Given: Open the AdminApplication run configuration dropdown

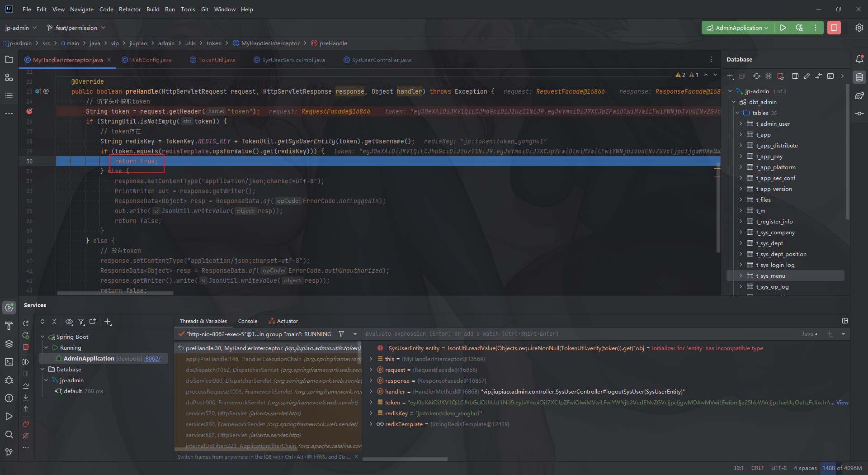Looking at the screenshot, I should [738, 28].
